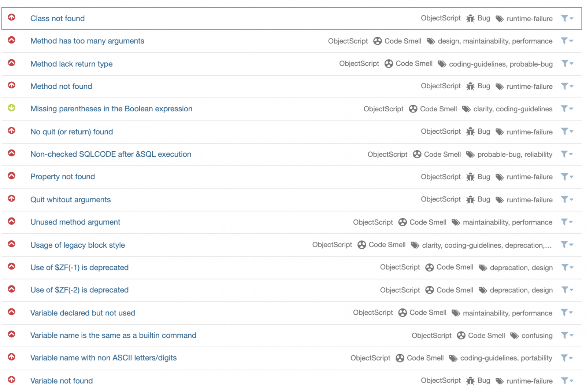Click Bug icon in 'Quit whitout arguments' row
The image size is (586, 392).
(470, 200)
